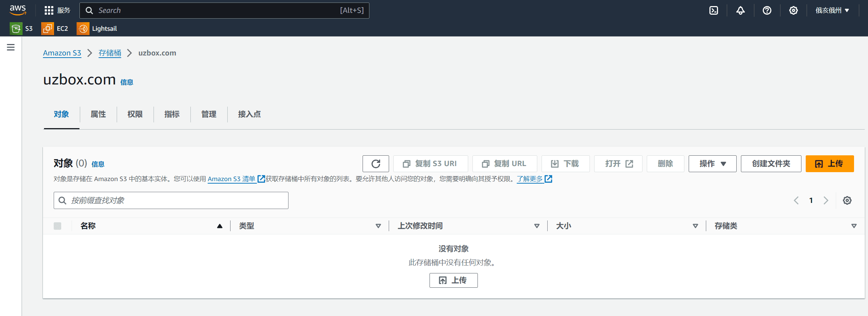Sort the 大小 column
The image size is (868, 316).
click(x=695, y=226)
